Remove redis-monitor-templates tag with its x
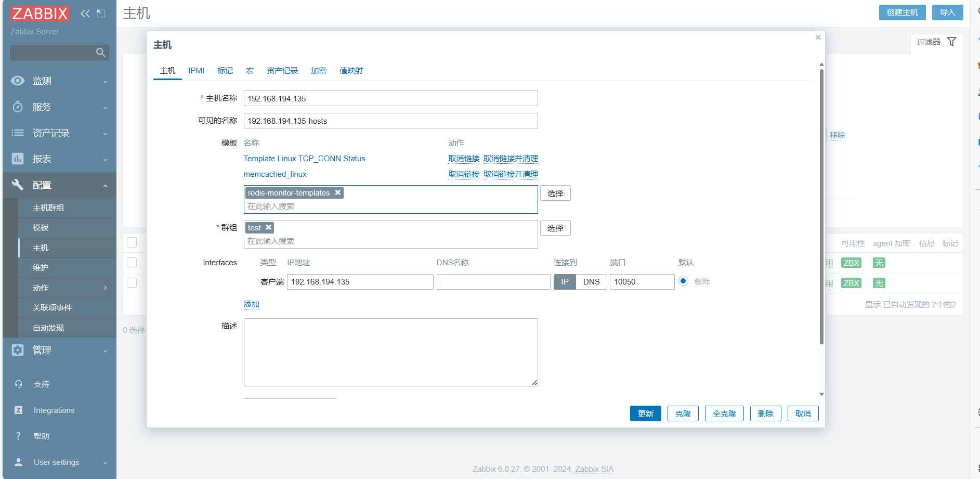980x479 pixels. (338, 192)
